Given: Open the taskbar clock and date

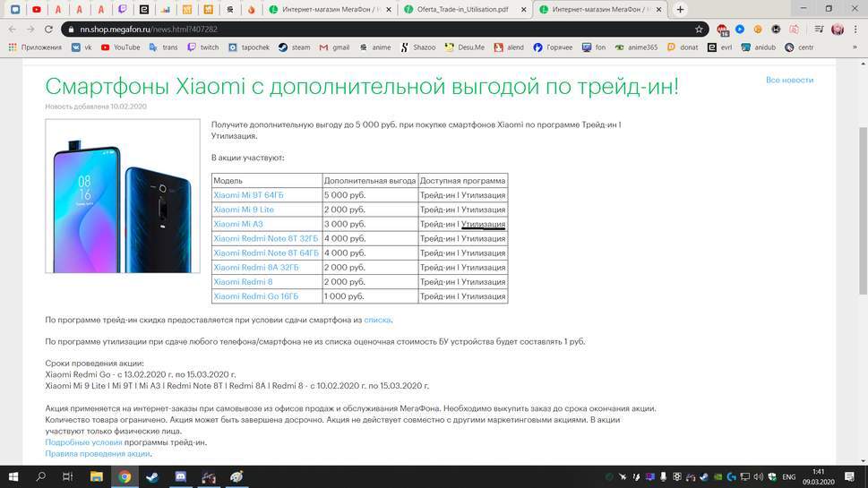Looking at the screenshot, I should (x=818, y=476).
